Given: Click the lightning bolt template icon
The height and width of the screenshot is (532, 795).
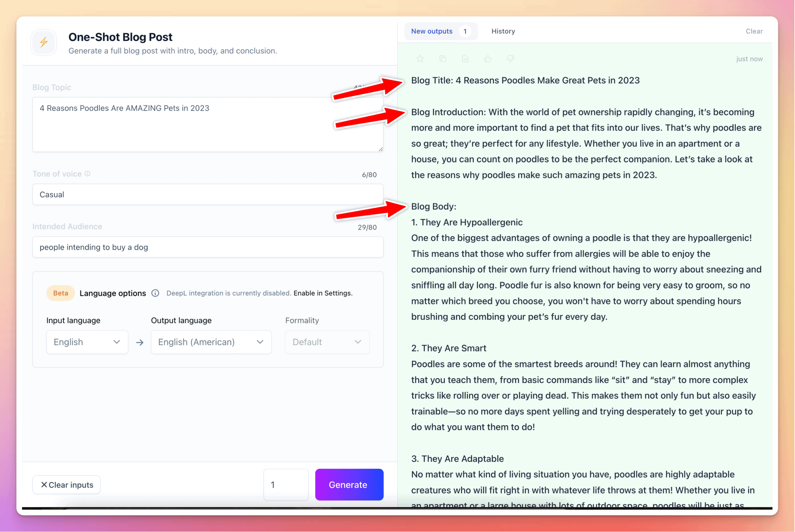Looking at the screenshot, I should tap(43, 42).
